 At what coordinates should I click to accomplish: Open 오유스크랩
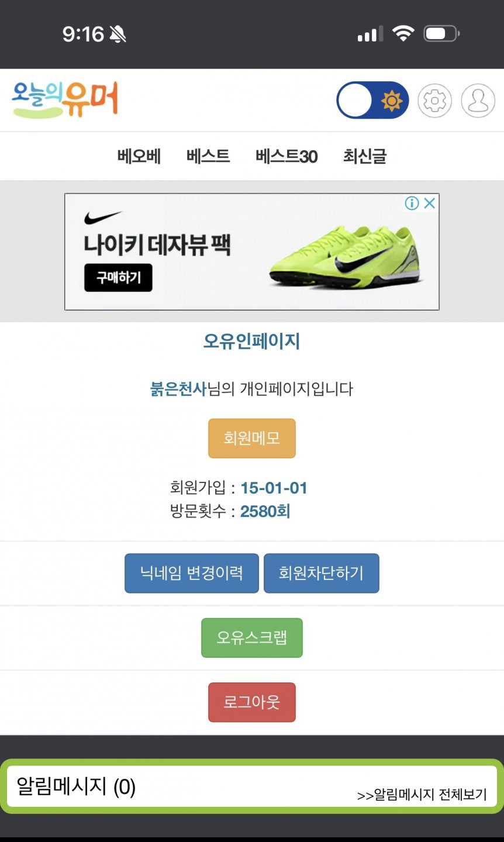[x=252, y=637]
